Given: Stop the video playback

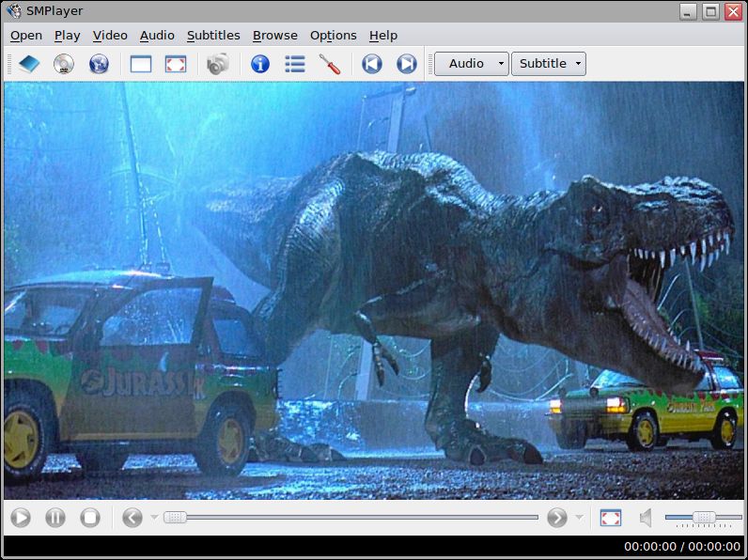Looking at the screenshot, I should click(90, 518).
